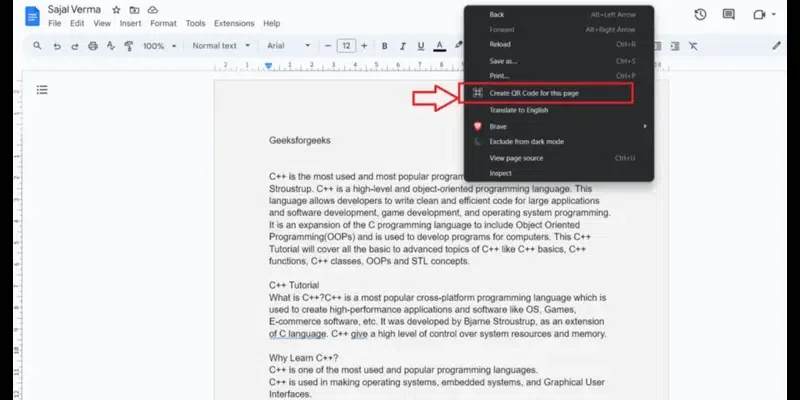This screenshot has height=400, width=800.
Task: Click the print icon in the toolbar
Action: 93,46
